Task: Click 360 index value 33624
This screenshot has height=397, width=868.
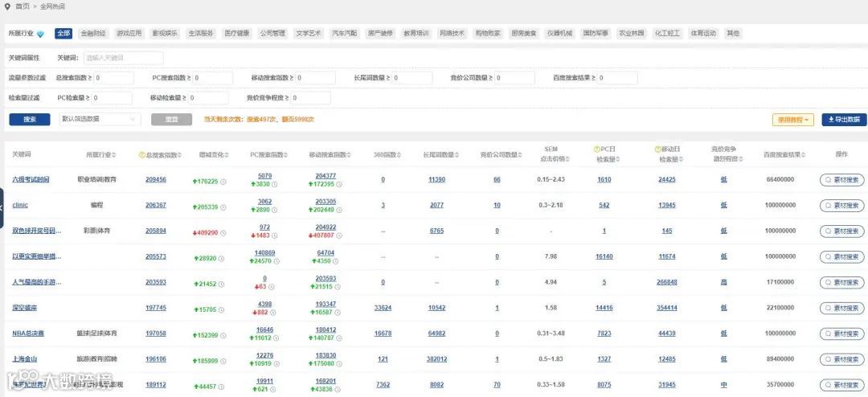Action: (x=383, y=308)
